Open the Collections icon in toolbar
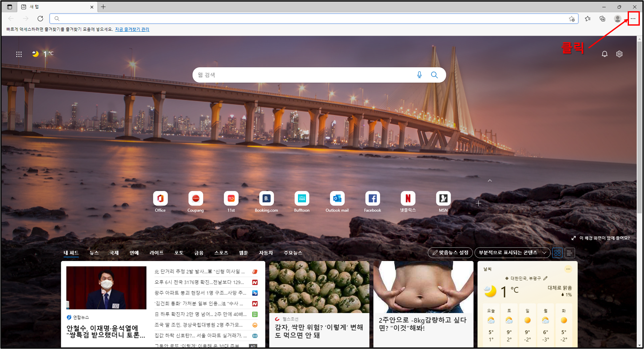This screenshot has width=644, height=349. [x=602, y=19]
